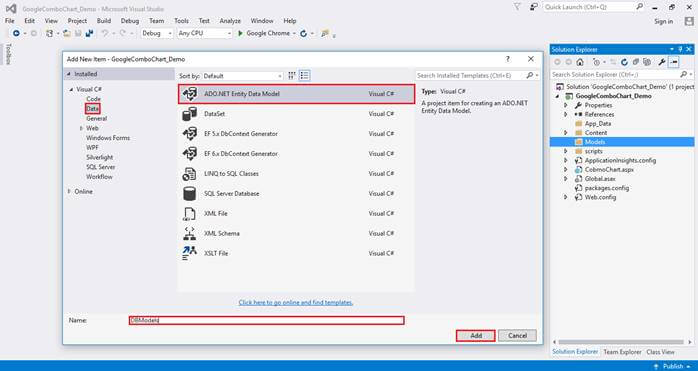Image resolution: width=698 pixels, height=371 pixels.
Task: Click the Refresh icon in Solution Explorer toolbar
Action: 625,62
